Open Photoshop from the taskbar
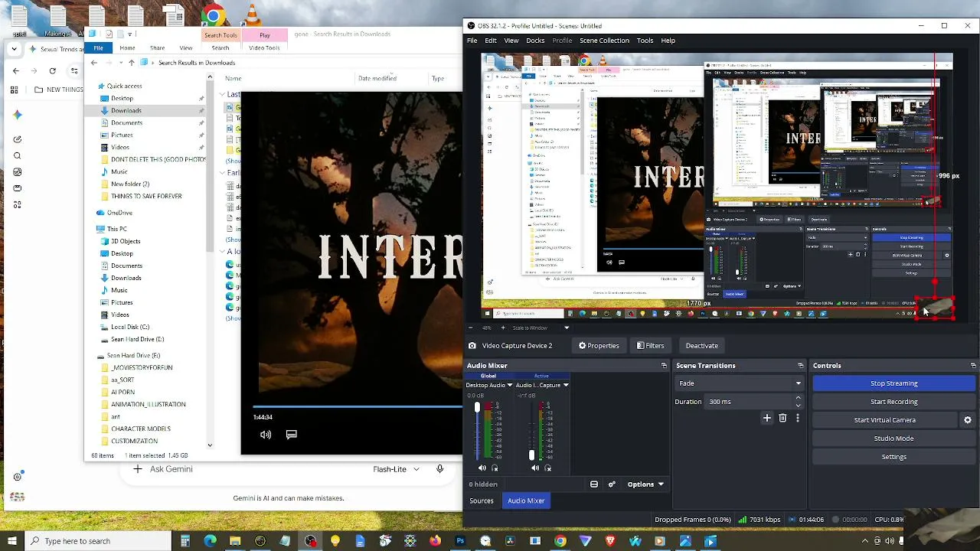 [460, 541]
